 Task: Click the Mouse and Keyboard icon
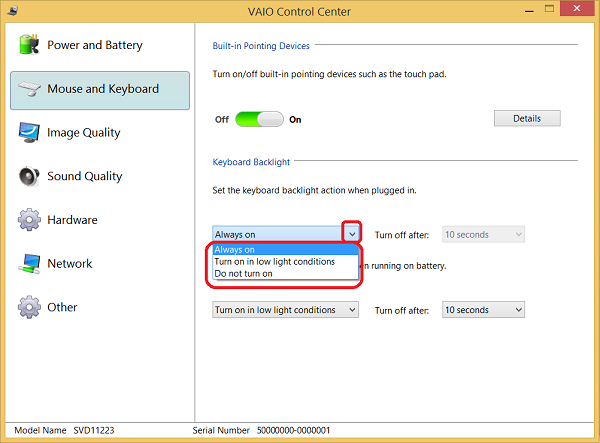(x=29, y=89)
